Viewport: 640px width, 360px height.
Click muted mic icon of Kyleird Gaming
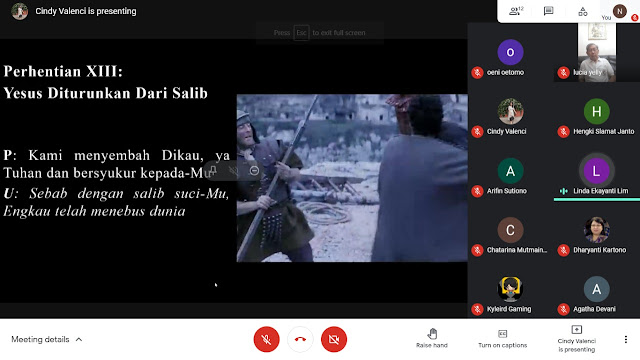click(477, 309)
